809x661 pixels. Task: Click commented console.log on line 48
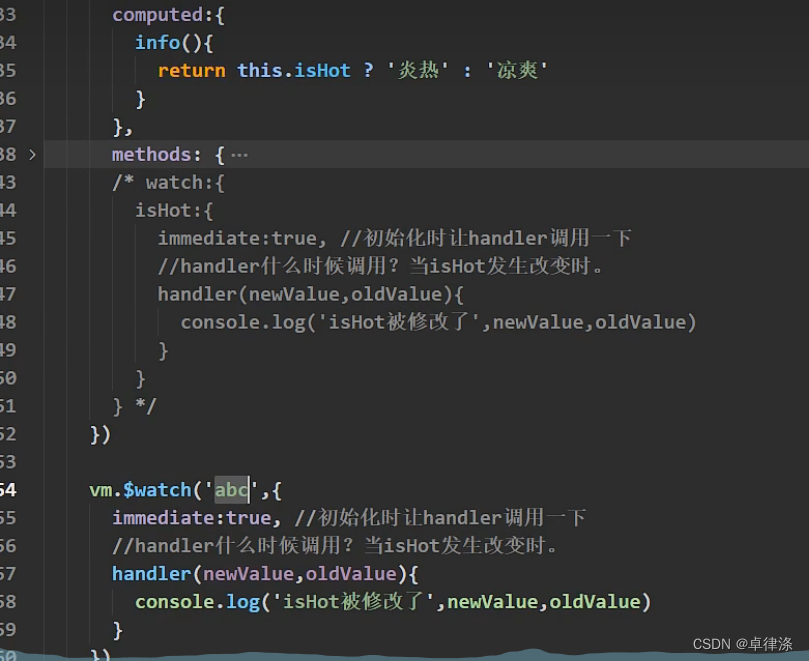click(243, 323)
